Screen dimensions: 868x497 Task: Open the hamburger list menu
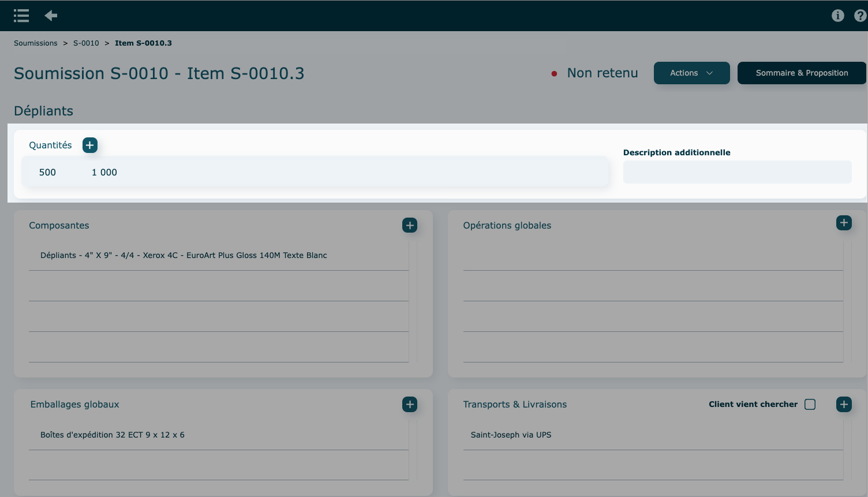click(21, 16)
